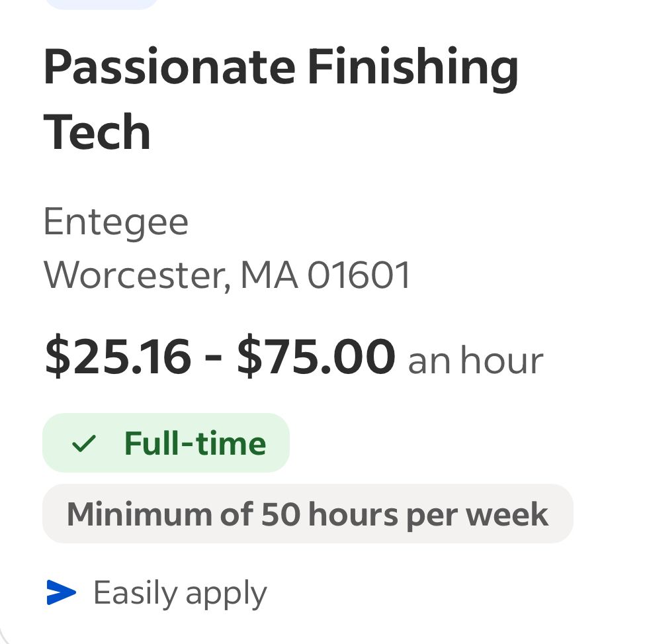The image size is (645, 644).
Task: Click the word "Passionate" in the title
Action: pos(169,68)
